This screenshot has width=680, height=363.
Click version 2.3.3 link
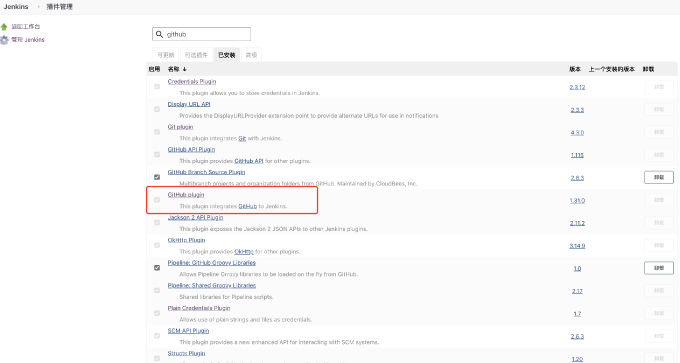click(x=577, y=110)
